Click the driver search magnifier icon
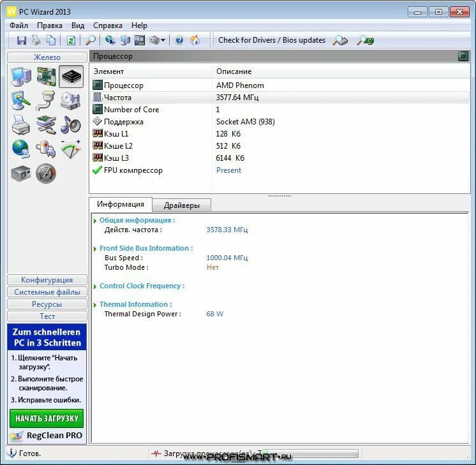 pyautogui.click(x=340, y=40)
